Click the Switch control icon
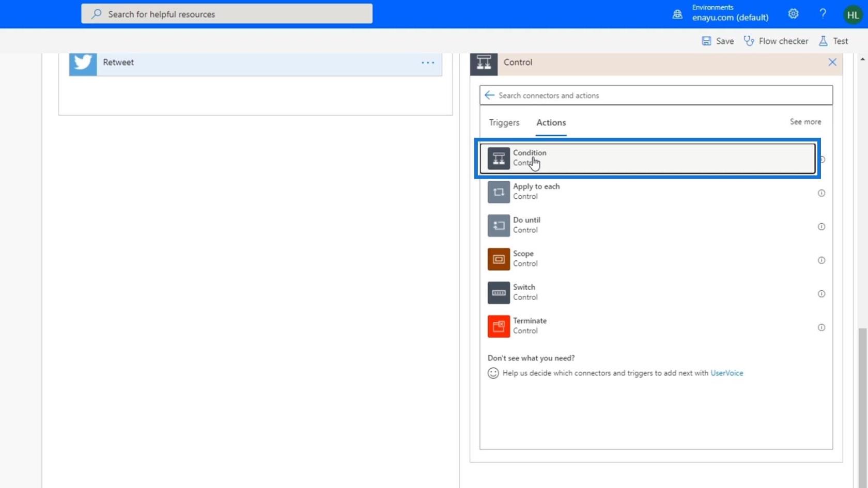Image resolution: width=868 pixels, height=488 pixels. pos(499,293)
